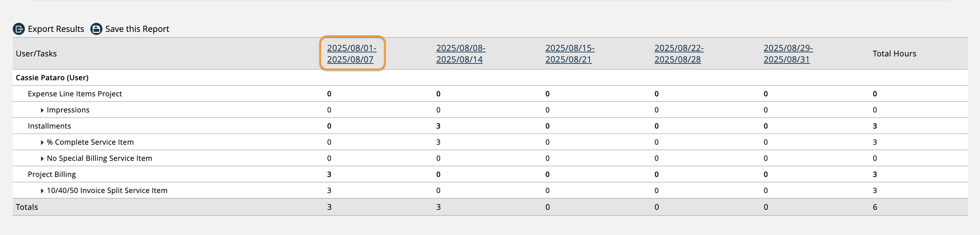Select the Project Billing row
The height and width of the screenshot is (235, 980).
(52, 174)
